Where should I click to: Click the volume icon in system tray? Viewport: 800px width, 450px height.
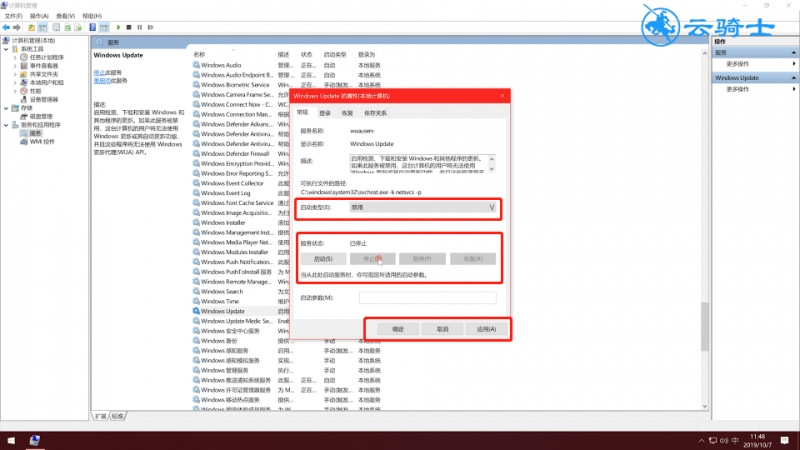point(724,440)
